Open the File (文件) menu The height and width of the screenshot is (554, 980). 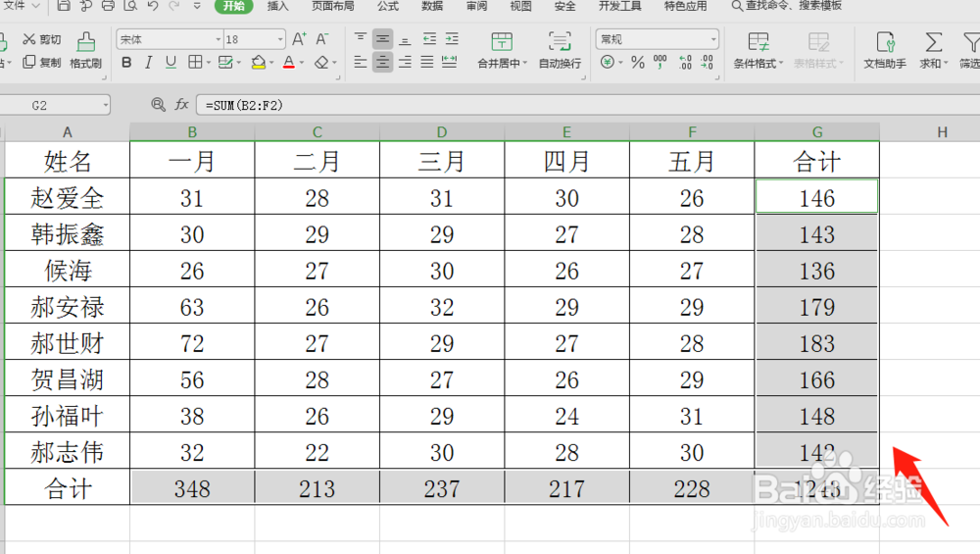pyautogui.click(x=22, y=6)
